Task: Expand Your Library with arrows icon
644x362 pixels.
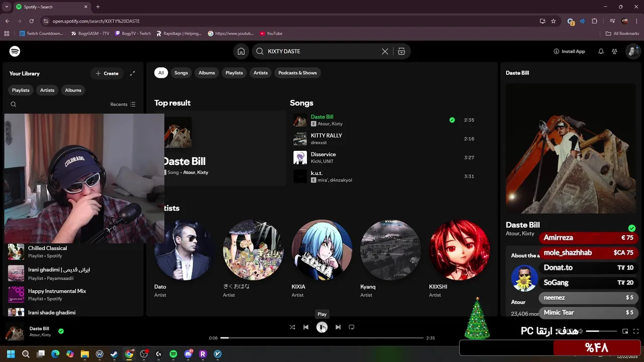Action: coord(132,73)
